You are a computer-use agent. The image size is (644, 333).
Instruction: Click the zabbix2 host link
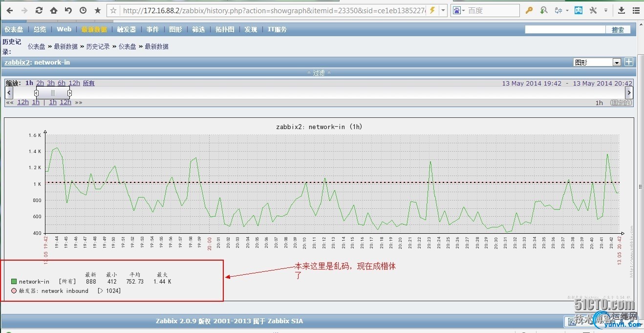tap(17, 62)
